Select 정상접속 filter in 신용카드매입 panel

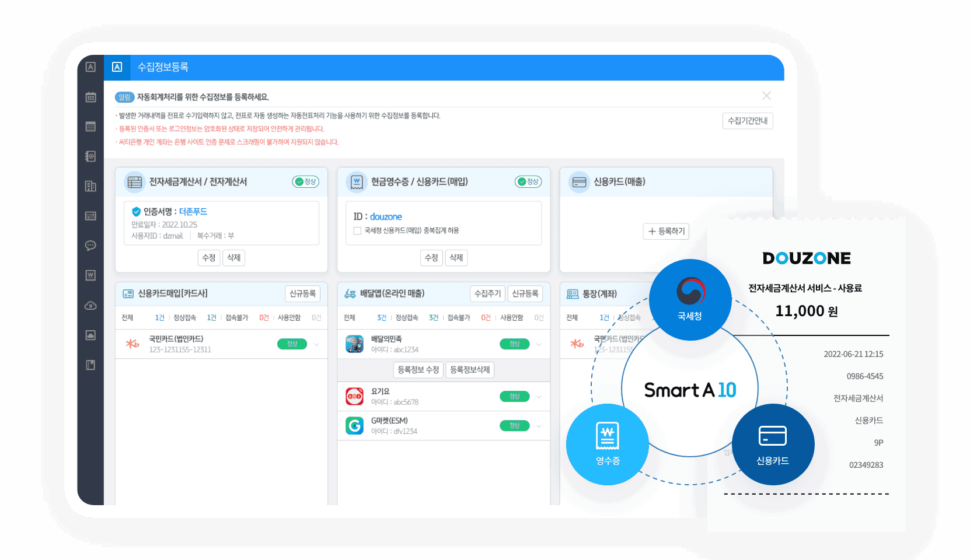[x=184, y=318]
